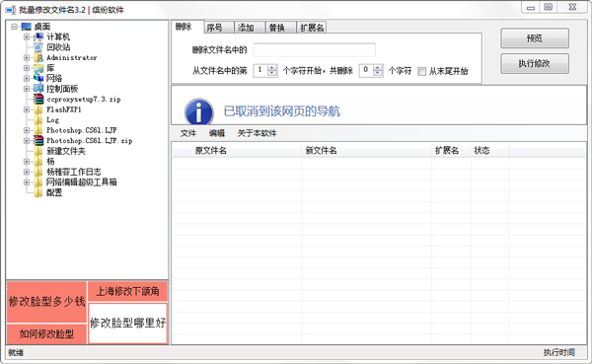The image size is (592, 364).
Task: Decrease the starting character position stepper
Action: click(x=272, y=73)
